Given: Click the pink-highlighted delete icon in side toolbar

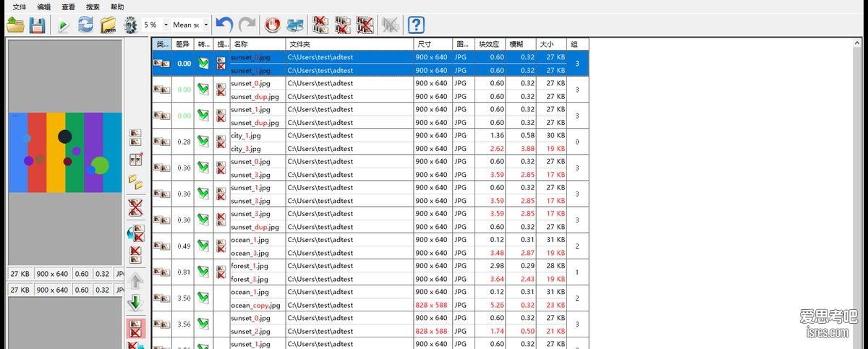Looking at the screenshot, I should pos(135,328).
